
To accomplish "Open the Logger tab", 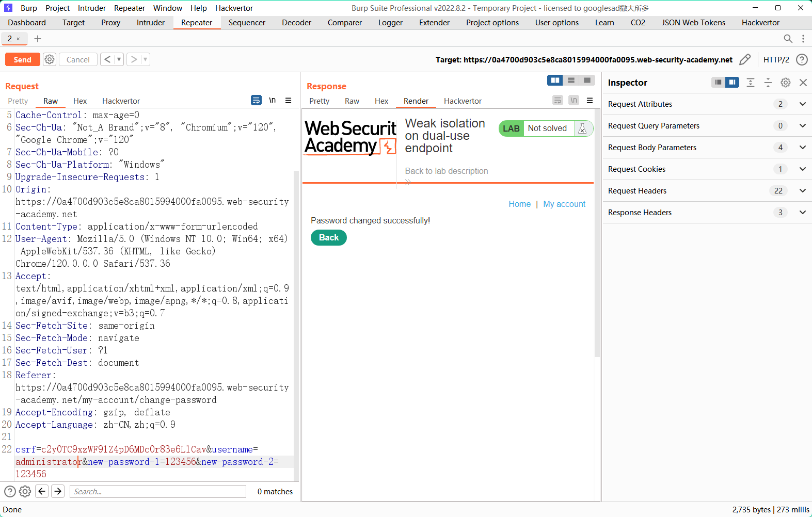I will (390, 23).
